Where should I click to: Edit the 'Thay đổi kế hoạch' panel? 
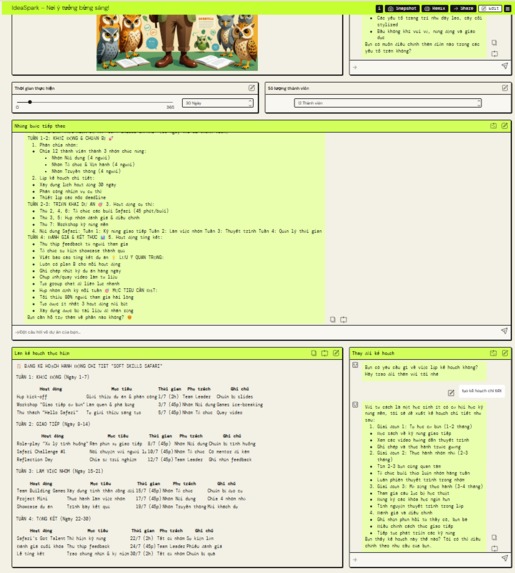click(505, 353)
